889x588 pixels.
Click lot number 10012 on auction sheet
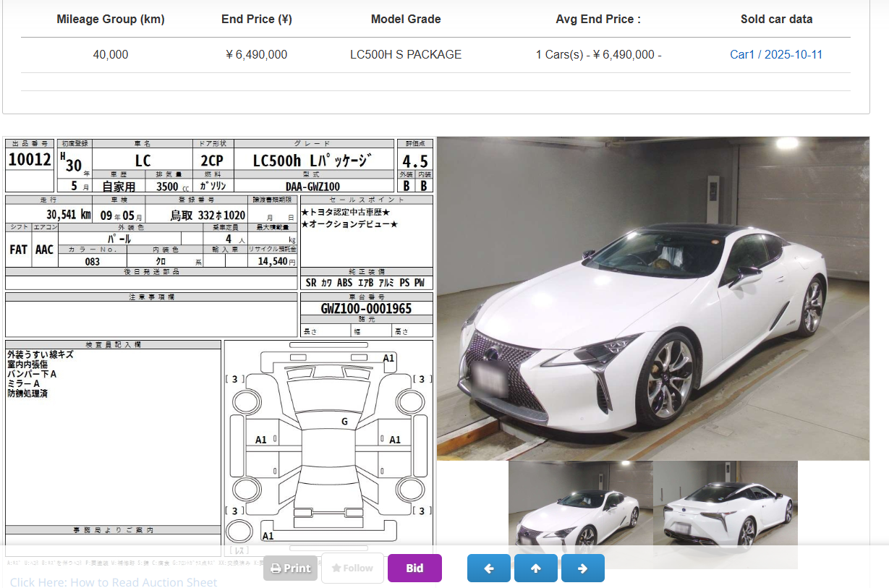click(30, 160)
